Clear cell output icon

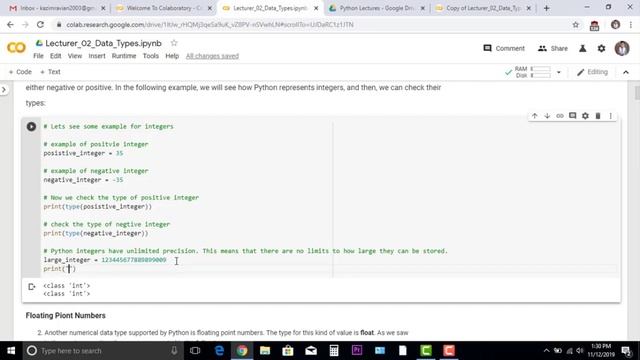click(32, 287)
